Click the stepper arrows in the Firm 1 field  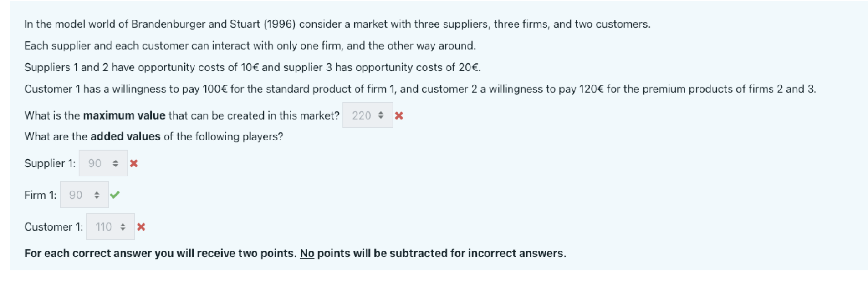point(97,195)
